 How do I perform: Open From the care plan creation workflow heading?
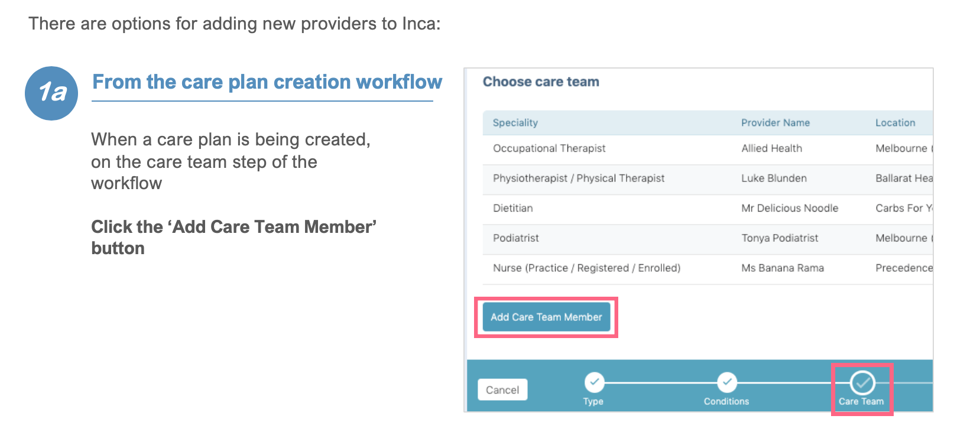[267, 82]
